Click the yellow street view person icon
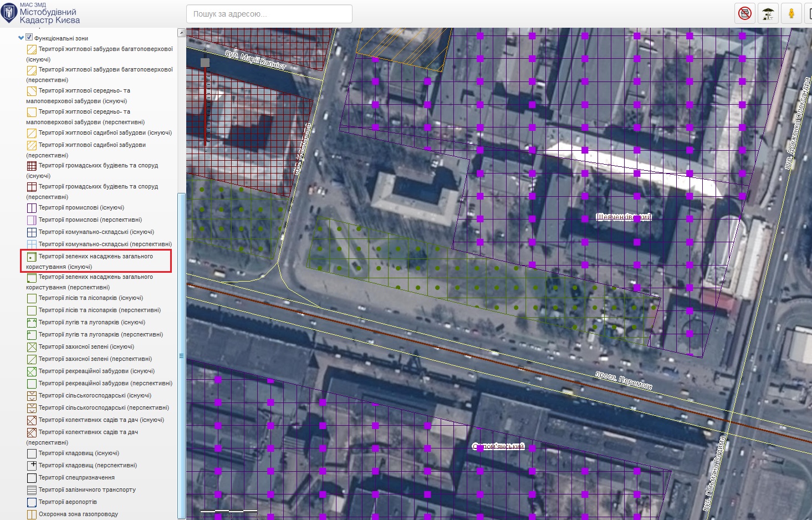The width and height of the screenshot is (812, 520). coord(791,13)
